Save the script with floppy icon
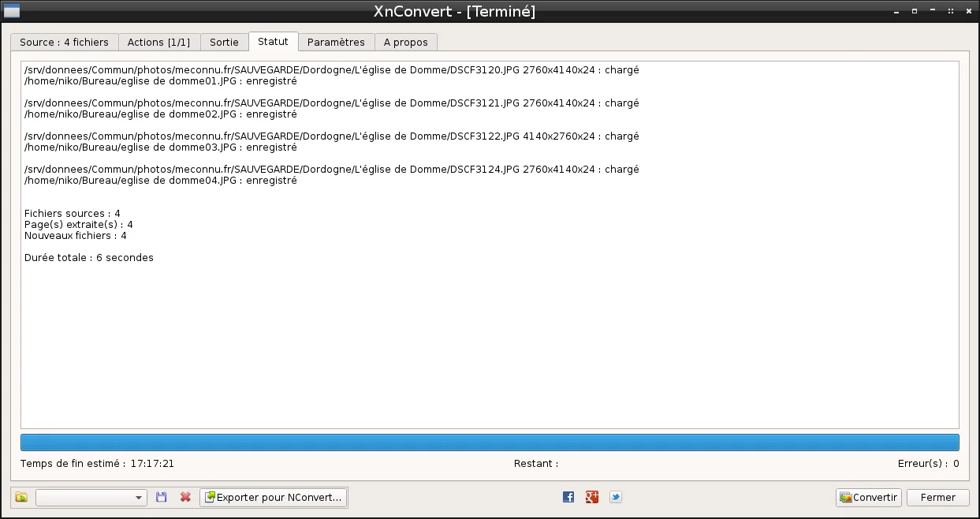 [x=162, y=498]
